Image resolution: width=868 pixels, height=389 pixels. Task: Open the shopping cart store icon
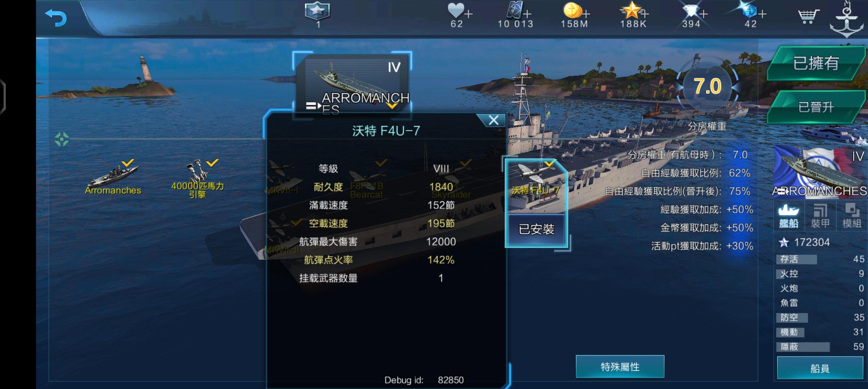coord(808,17)
